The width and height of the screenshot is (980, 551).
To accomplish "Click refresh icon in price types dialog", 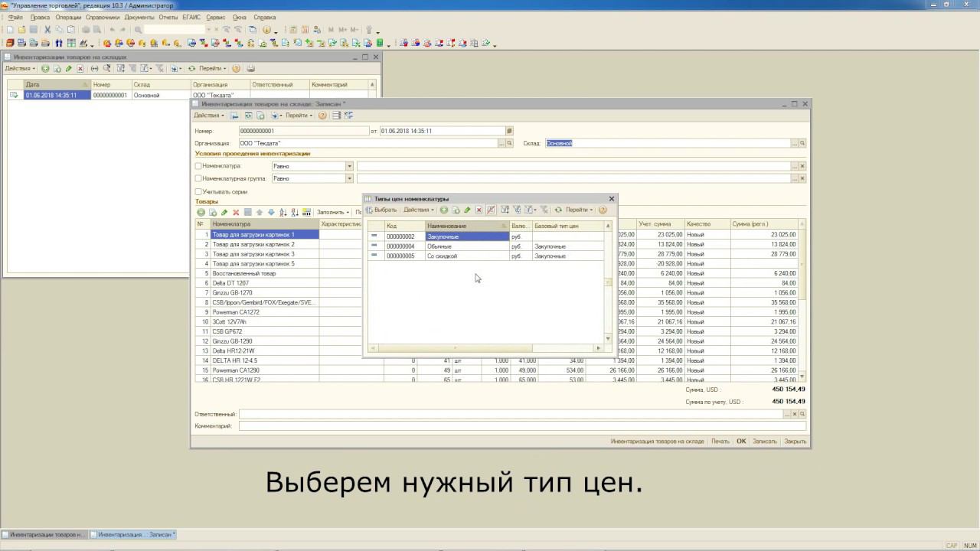I will (x=558, y=210).
